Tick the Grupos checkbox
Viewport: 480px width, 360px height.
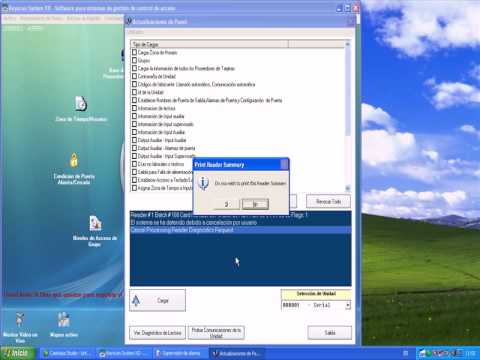click(x=134, y=60)
